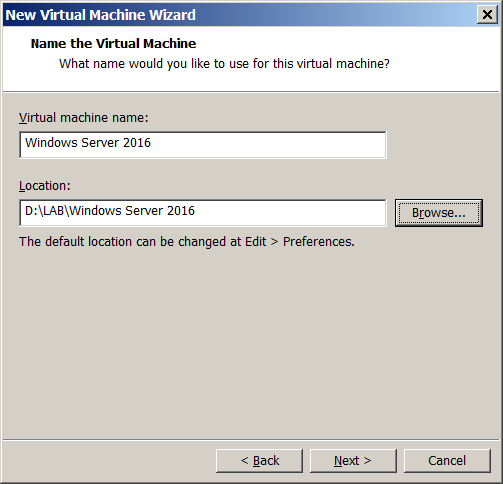Click the 'Name the Virtual Machine' heading
503x484 pixels.
113,44
